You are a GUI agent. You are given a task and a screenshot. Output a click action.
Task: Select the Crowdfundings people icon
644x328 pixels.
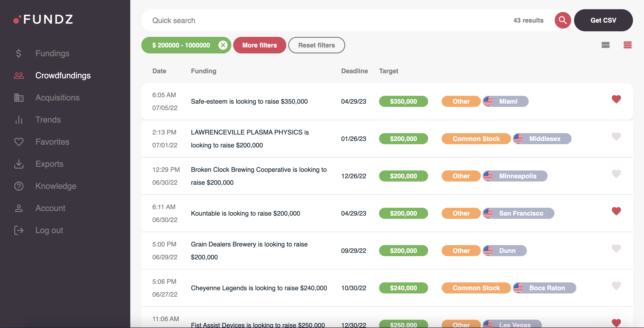[18, 75]
